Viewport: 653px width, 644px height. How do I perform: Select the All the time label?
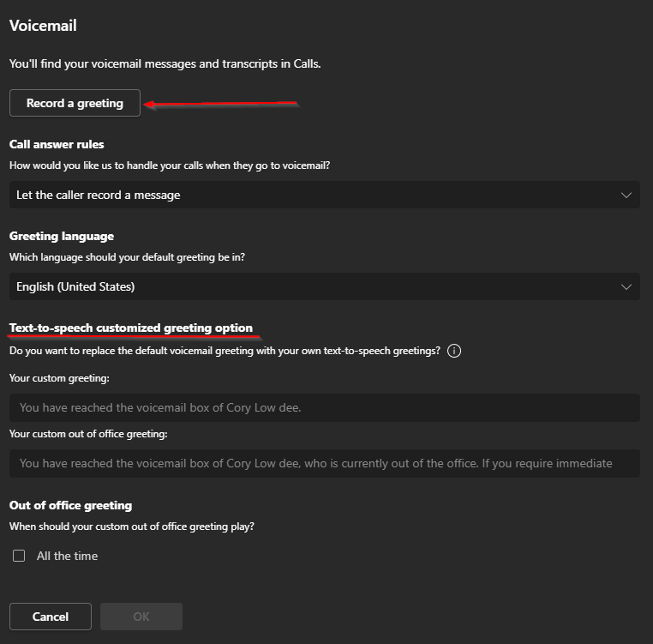click(67, 556)
